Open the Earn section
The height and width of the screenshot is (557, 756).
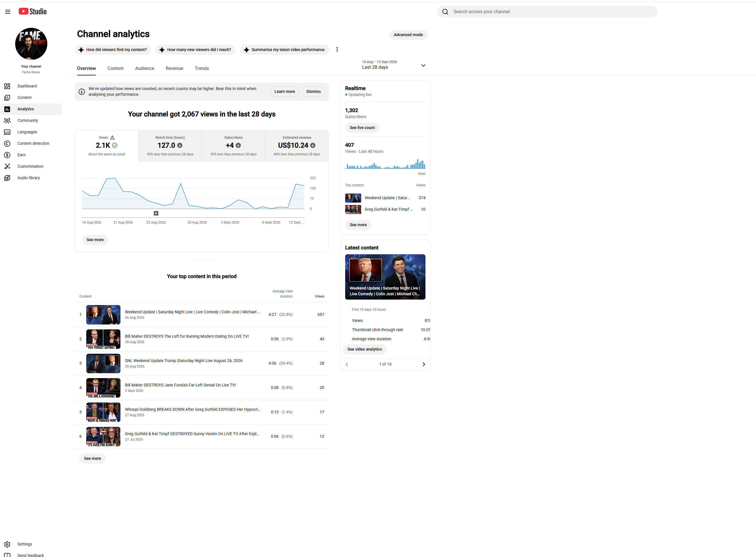[31, 155]
